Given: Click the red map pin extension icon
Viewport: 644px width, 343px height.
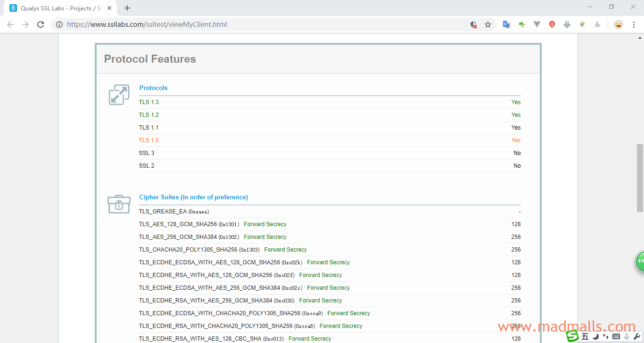Looking at the screenshot, I should tap(552, 24).
